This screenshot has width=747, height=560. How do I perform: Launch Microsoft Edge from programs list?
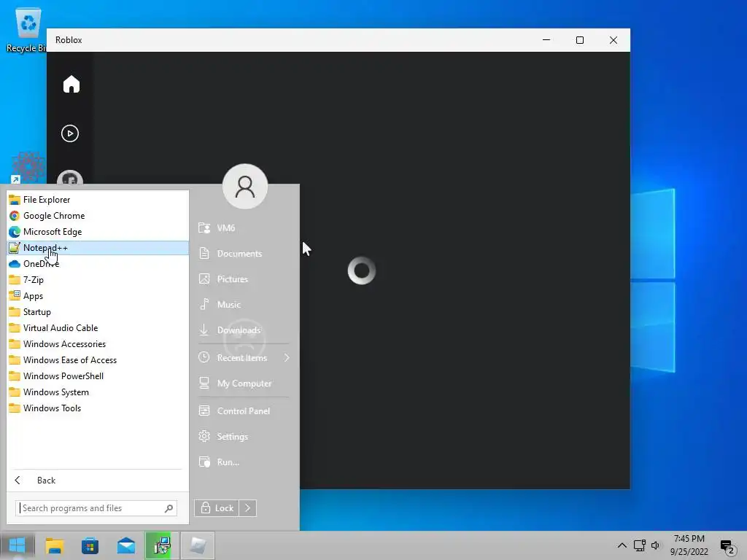click(98, 232)
